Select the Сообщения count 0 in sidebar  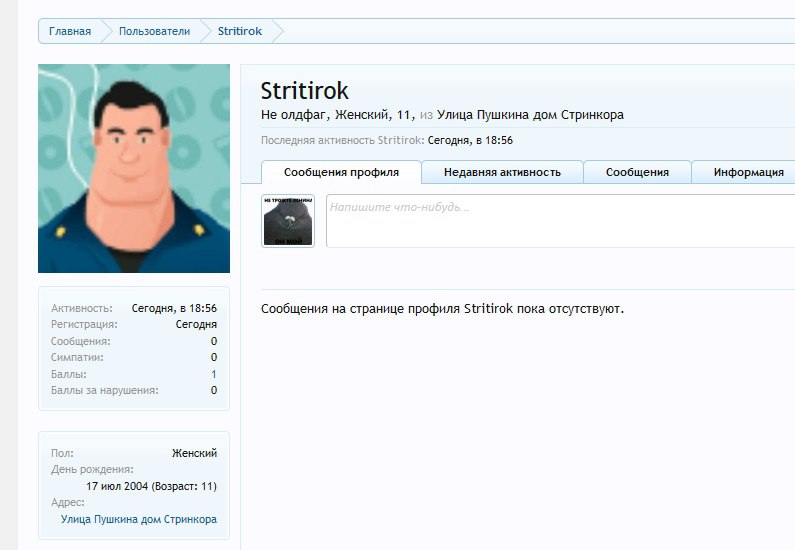point(214,341)
